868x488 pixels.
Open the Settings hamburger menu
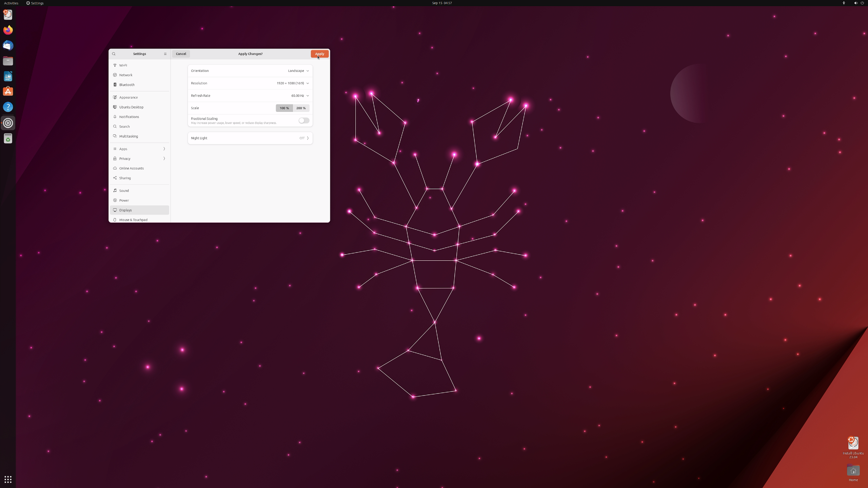tap(165, 54)
